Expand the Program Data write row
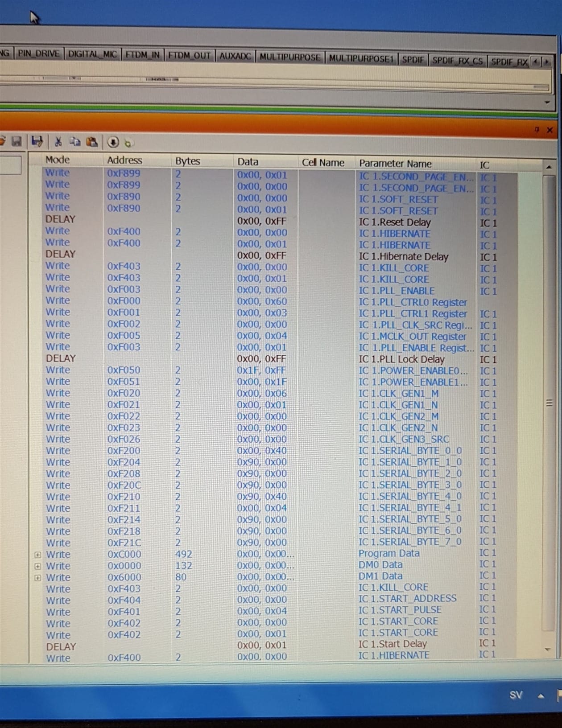The image size is (562, 728). tap(38, 555)
